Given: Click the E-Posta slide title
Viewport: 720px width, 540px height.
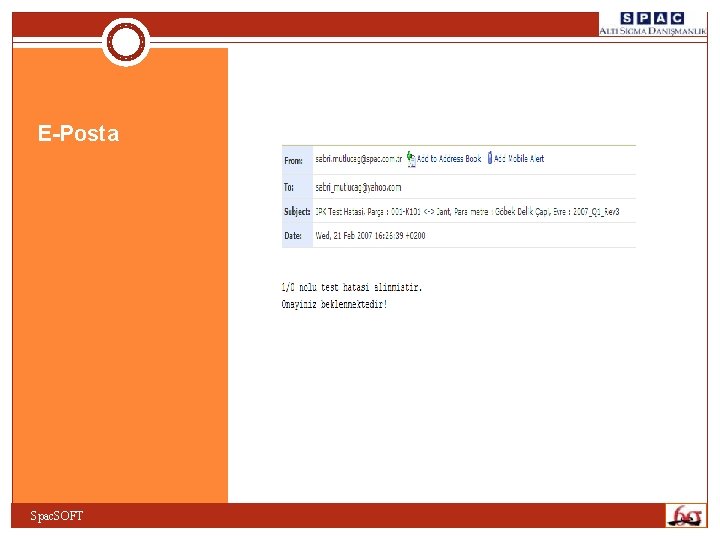Looking at the screenshot, I should pyautogui.click(x=79, y=134).
